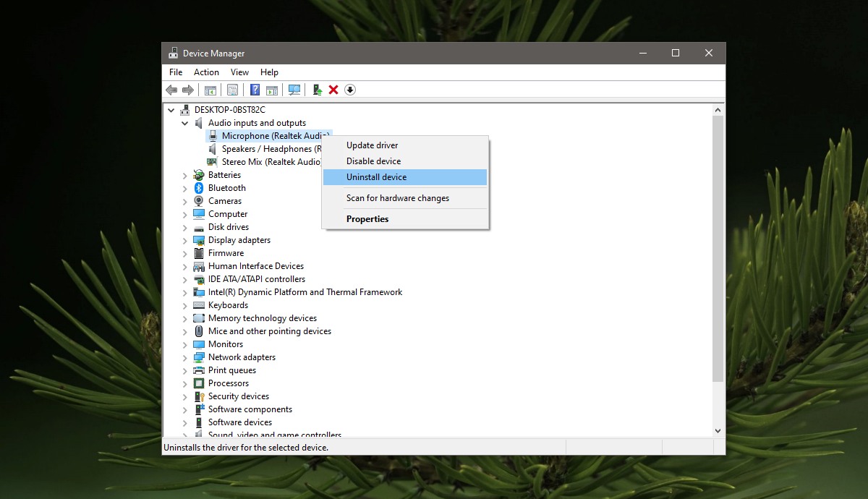This screenshot has height=499, width=868.
Task: Click the red X Uninstall device icon
Action: 333,90
